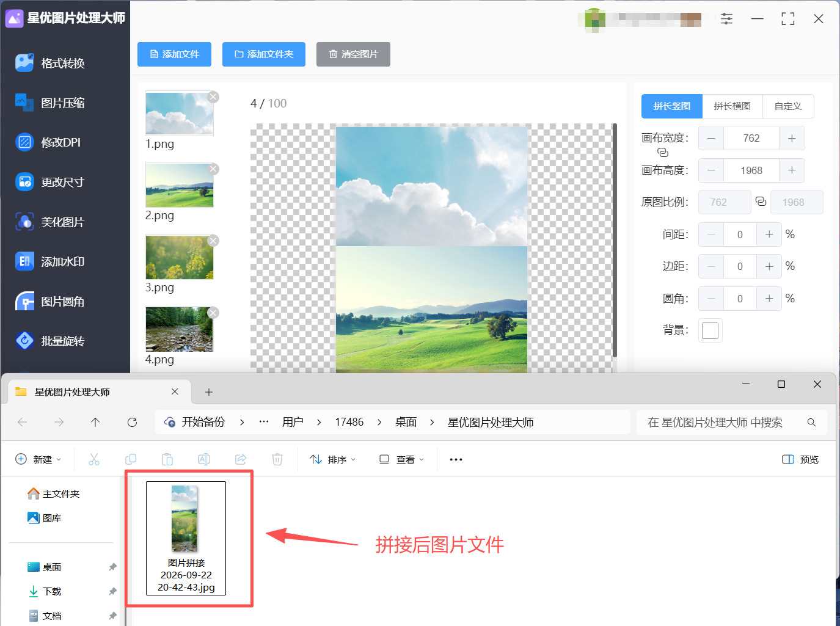Click the preview area vertical scrollbar
840x626 pixels.
tap(615, 241)
